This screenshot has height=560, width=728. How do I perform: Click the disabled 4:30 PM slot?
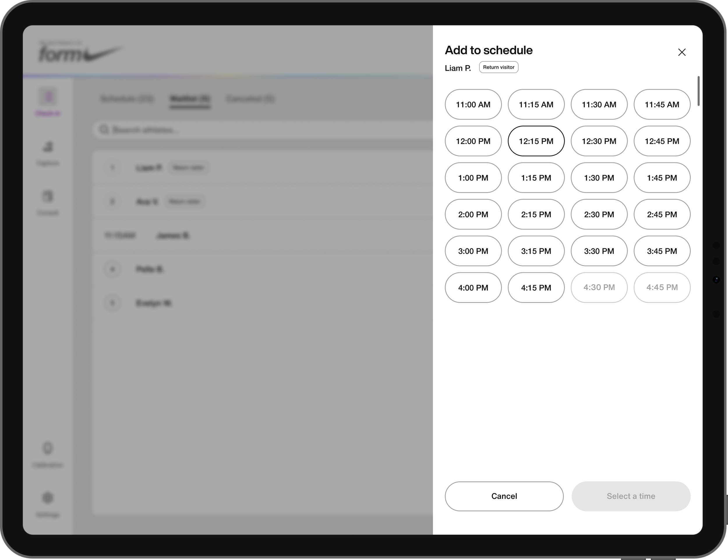point(599,288)
